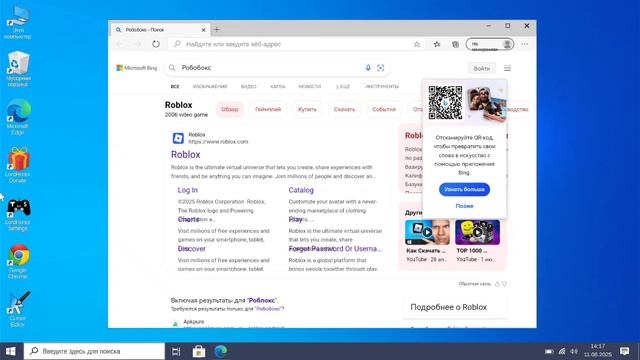640x360 pixels.
Task: Open Collections icon in Edge toolbar
Action: pos(456,44)
